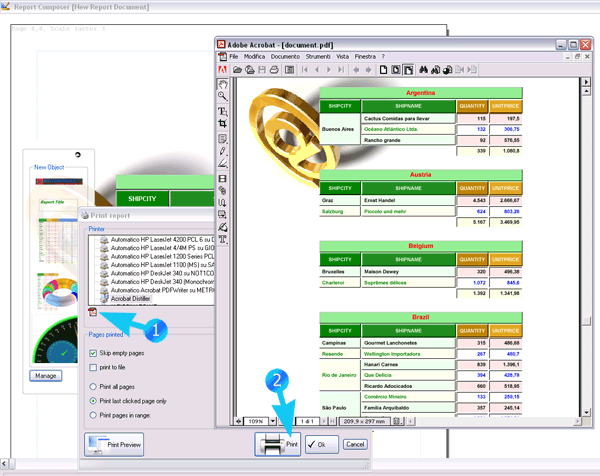
Task: Enable the print to file checkbox
Action: tap(93, 367)
